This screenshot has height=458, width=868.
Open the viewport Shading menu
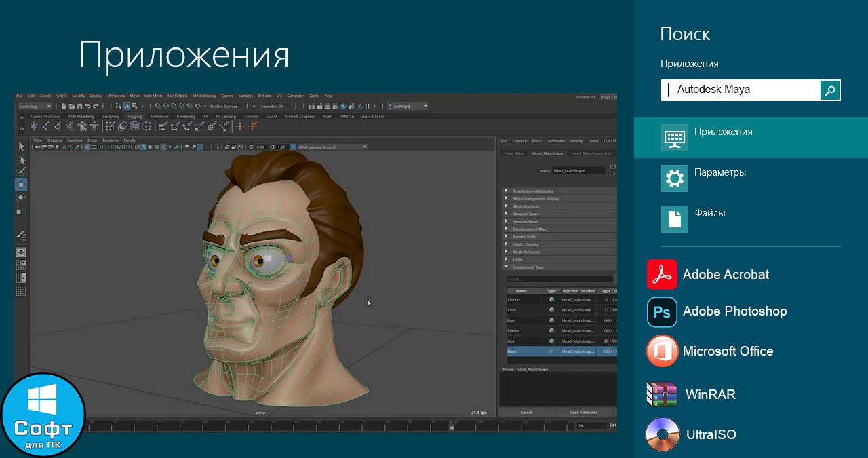[x=54, y=140]
